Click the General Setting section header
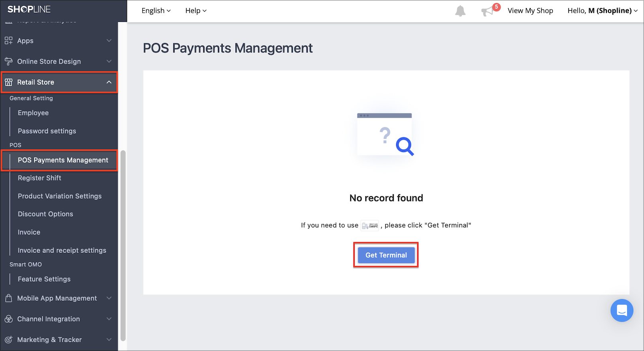 31,98
